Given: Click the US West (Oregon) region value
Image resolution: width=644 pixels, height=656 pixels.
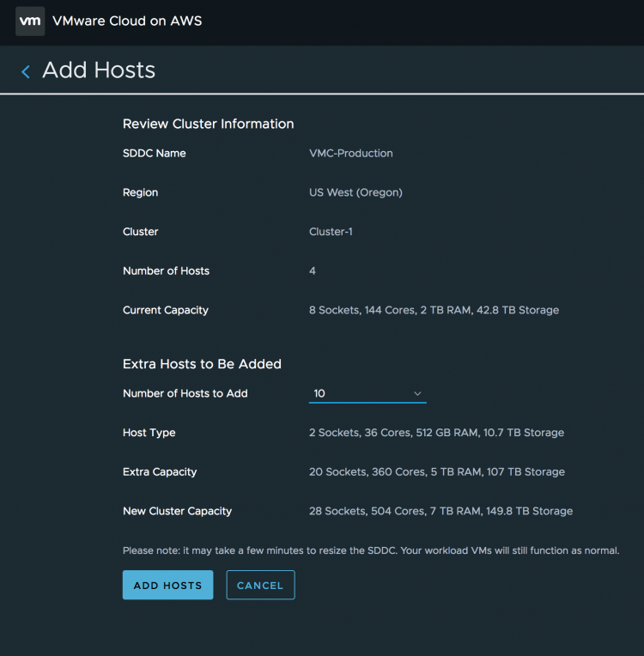Looking at the screenshot, I should (x=355, y=192).
